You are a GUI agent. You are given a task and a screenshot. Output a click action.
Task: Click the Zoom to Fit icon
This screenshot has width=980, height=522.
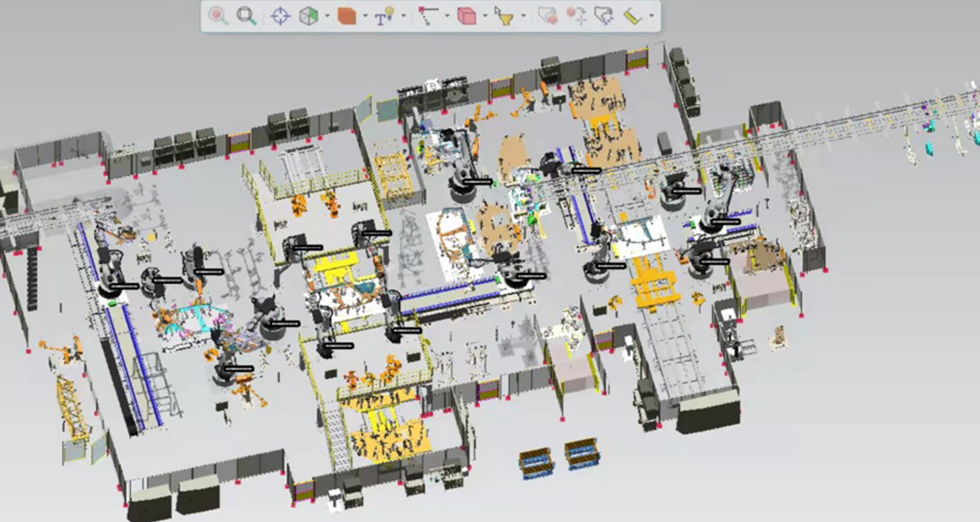pos(246,16)
